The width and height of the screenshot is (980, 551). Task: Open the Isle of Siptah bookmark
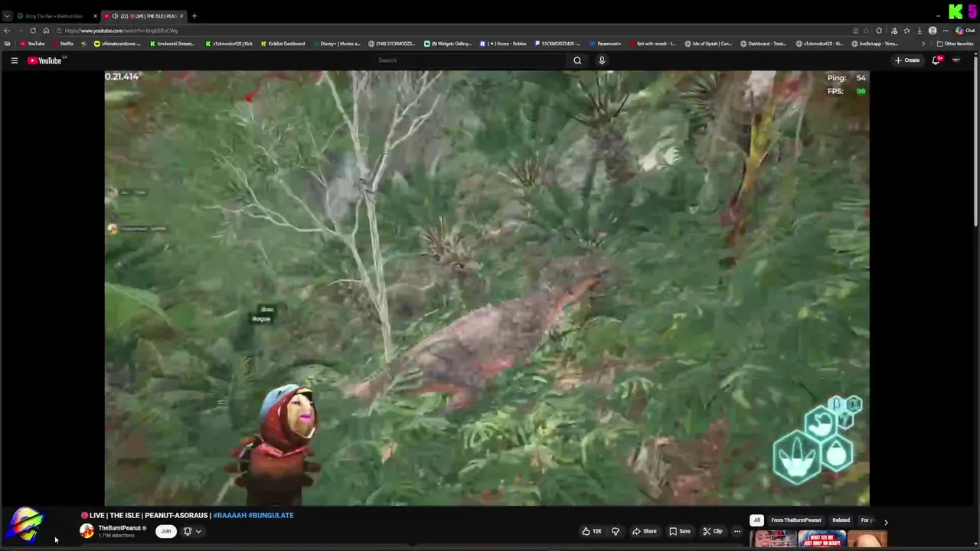[x=709, y=44]
